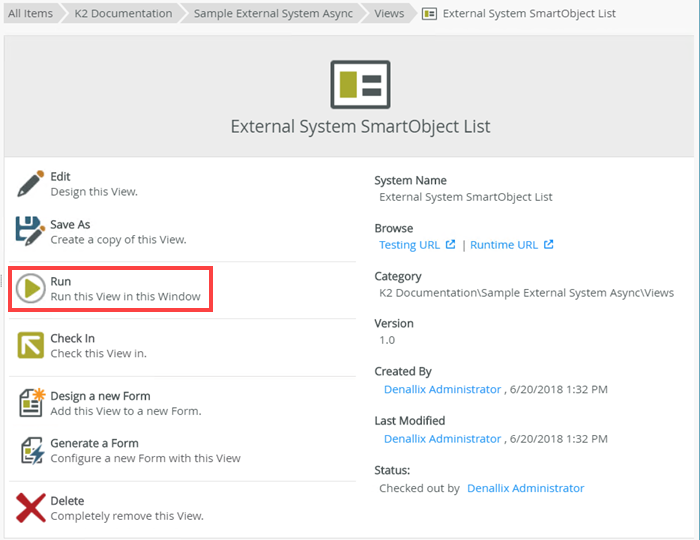Click the red Delete X icon
Viewport: 700px width, 540px height.
coord(31,508)
